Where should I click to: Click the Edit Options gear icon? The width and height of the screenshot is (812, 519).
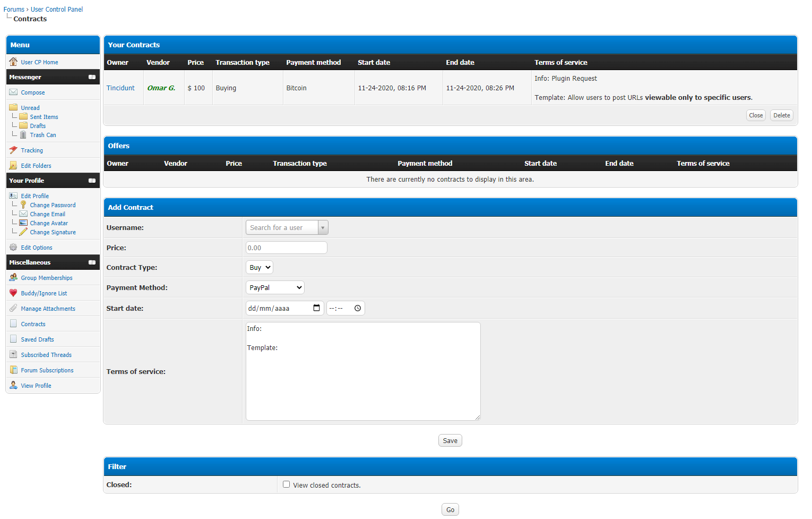click(x=13, y=248)
